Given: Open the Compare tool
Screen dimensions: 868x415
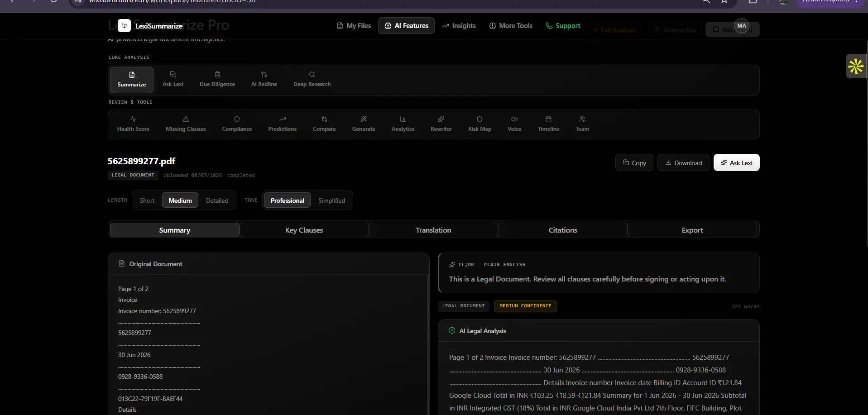Looking at the screenshot, I should click(324, 124).
